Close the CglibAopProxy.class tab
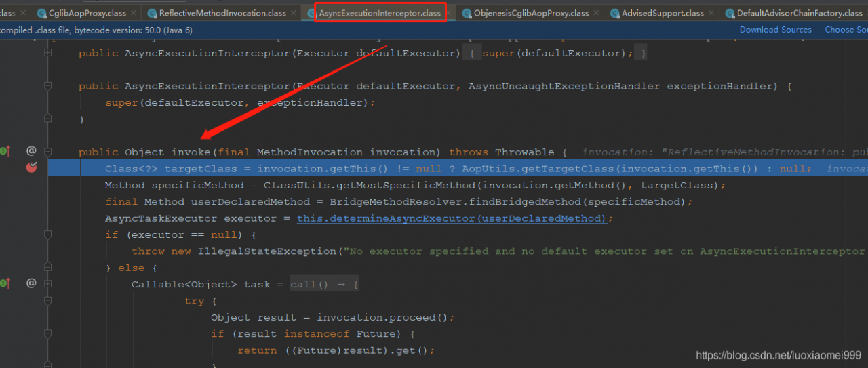Screen dimensions: 868x368 point(133,13)
